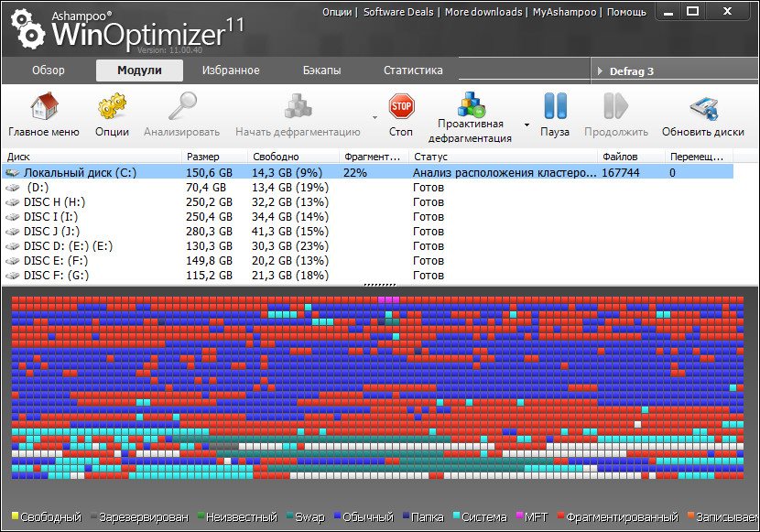Sort by the Файлов column header
Image resolution: width=760 pixels, height=532 pixels.
pyautogui.click(x=631, y=157)
